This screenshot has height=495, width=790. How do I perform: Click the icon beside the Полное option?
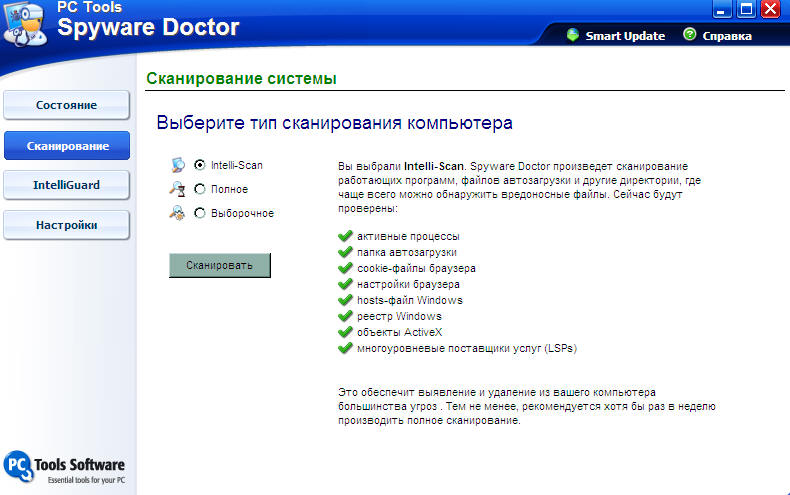click(177, 189)
